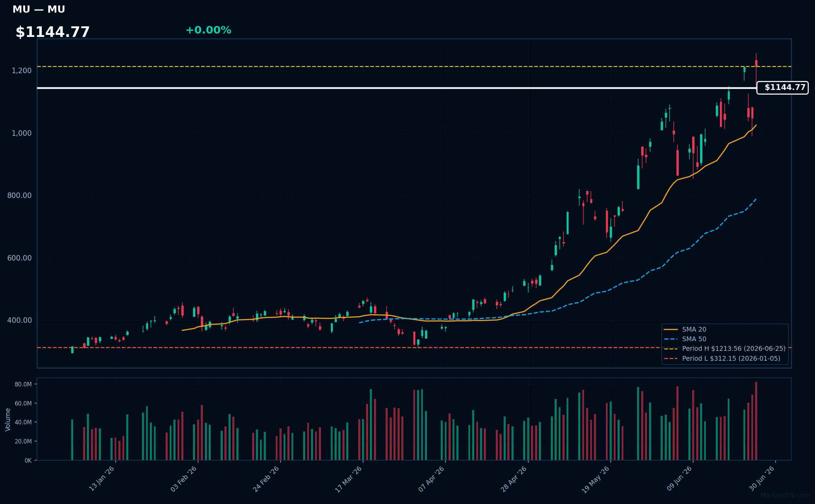This screenshot has width=815, height=504.
Task: Select the 40.0M volume axis label
Action: point(23,422)
